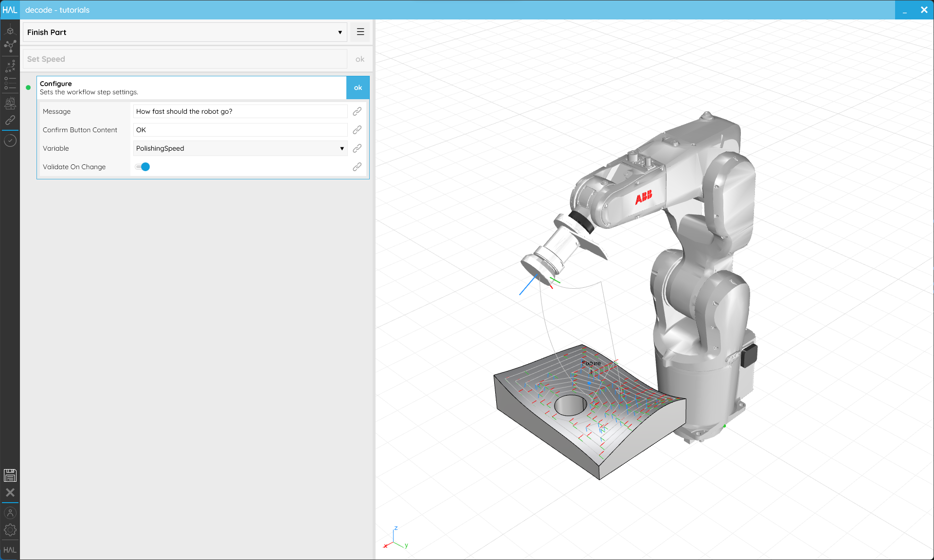Expand the Finish Part dropdown
The width and height of the screenshot is (934, 560).
click(x=185, y=32)
